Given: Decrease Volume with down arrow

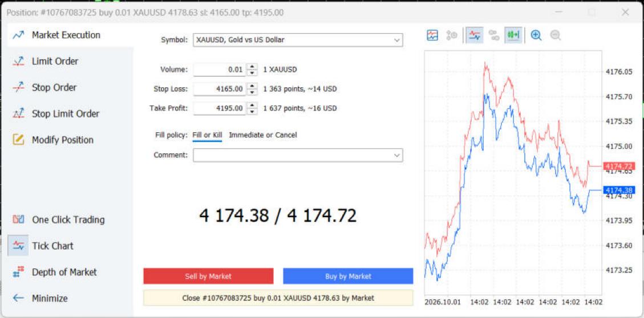Looking at the screenshot, I should click(x=252, y=72).
